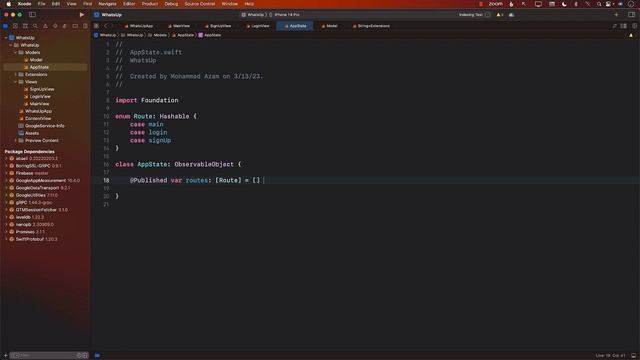Open the Source Control menu
Viewport: 640px width, 360px height.
(200, 4)
